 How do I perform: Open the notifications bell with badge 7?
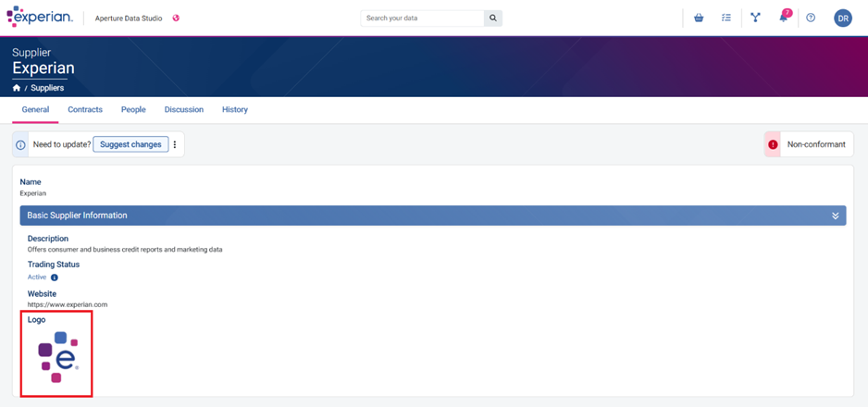click(785, 17)
